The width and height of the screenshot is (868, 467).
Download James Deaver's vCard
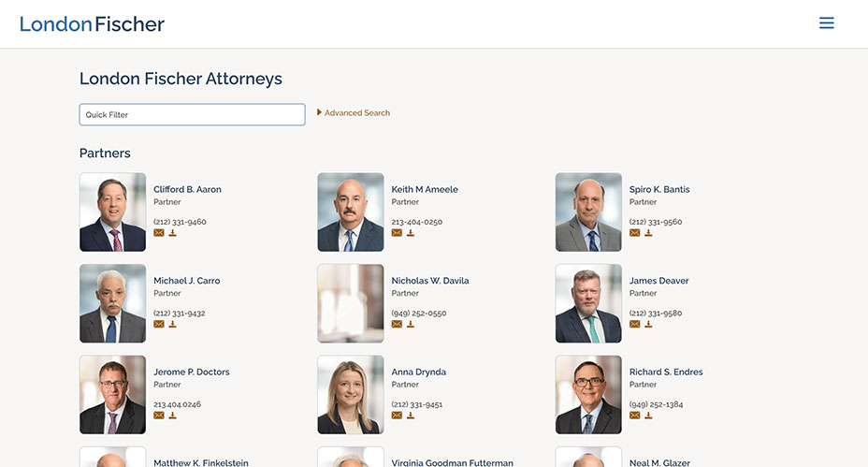[649, 325]
